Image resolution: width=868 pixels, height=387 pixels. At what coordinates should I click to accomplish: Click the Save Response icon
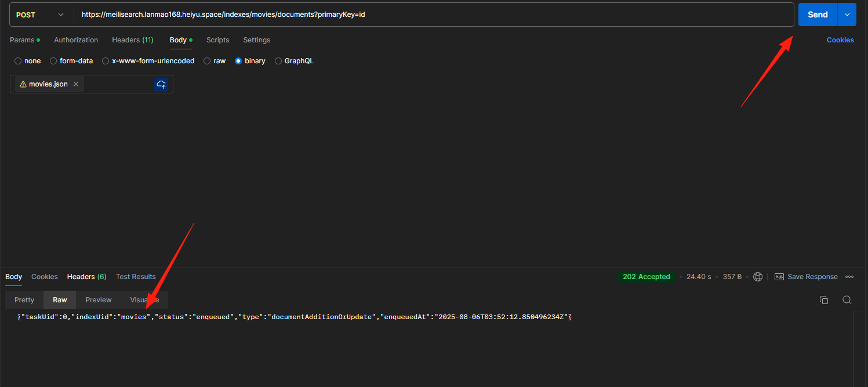pyautogui.click(x=779, y=277)
